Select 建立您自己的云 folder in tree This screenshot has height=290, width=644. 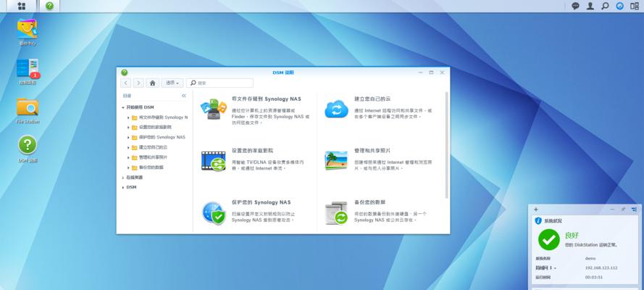tap(149, 147)
